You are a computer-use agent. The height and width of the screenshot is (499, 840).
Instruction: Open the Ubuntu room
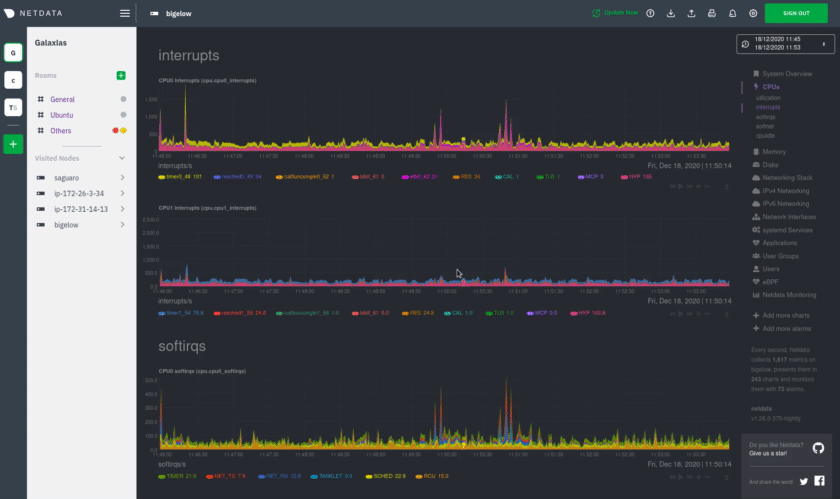62,115
